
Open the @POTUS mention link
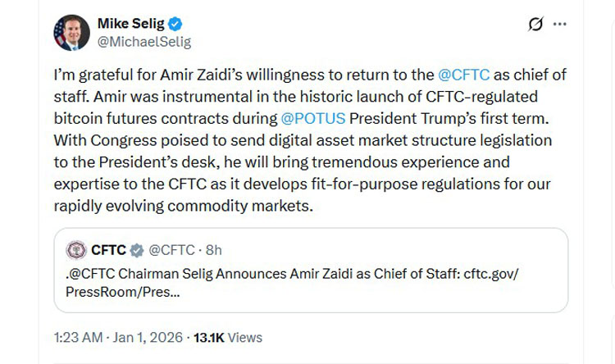(312, 121)
